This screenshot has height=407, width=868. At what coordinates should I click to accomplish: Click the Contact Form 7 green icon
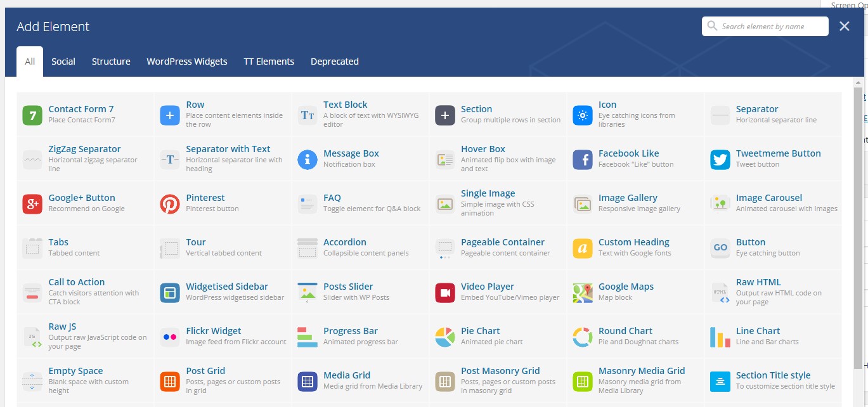32,115
